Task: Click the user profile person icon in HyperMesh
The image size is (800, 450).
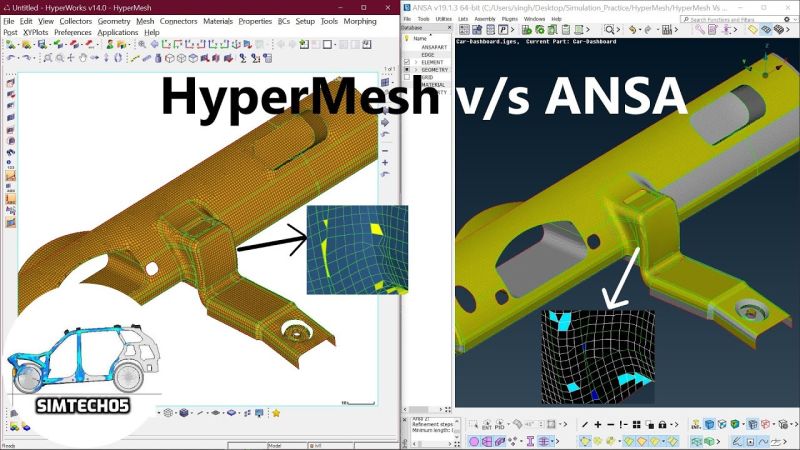Action: [110, 45]
